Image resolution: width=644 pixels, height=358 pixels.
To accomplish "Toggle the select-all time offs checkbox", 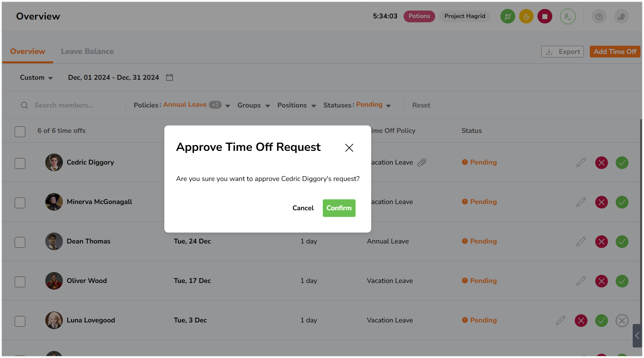I will tap(20, 131).
